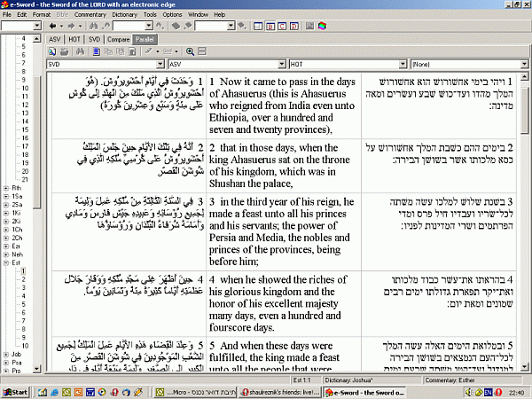Select Esther chapter 10 in tree

point(25,346)
